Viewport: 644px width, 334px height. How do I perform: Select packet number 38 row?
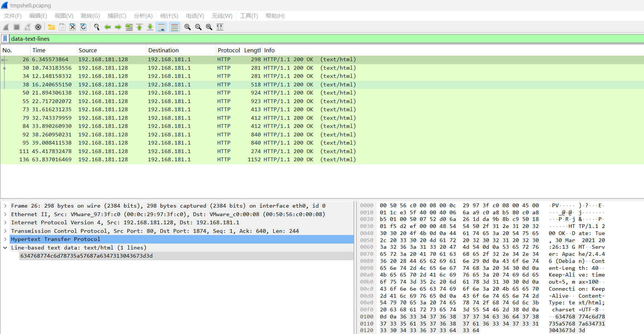(322, 85)
